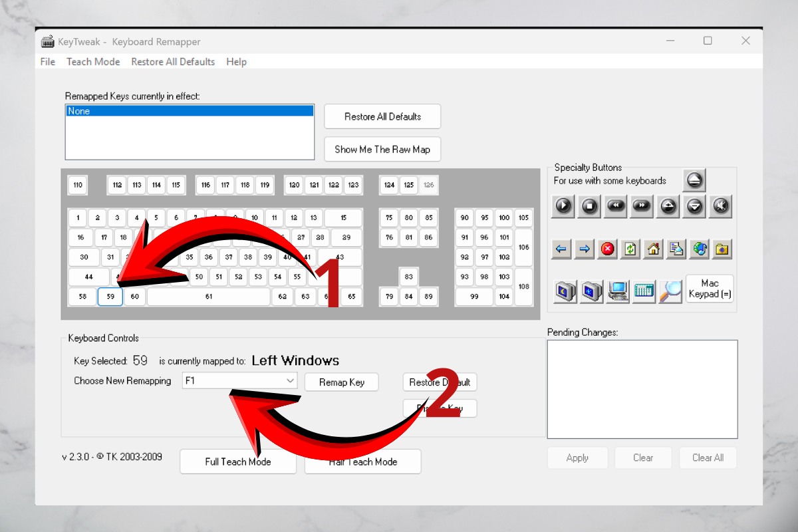Select the tall numpad key 108
The width and height of the screenshot is (798, 532).
pyautogui.click(x=523, y=287)
